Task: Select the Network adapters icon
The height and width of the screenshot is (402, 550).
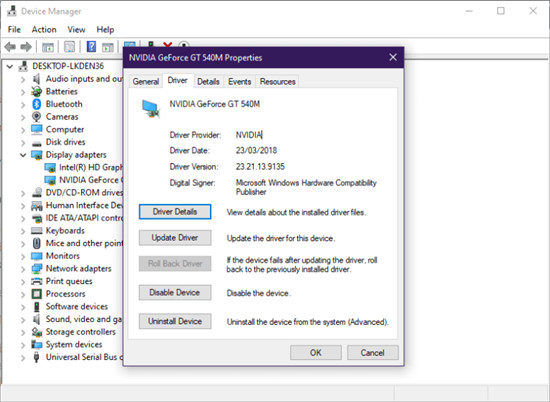Action: [x=36, y=269]
